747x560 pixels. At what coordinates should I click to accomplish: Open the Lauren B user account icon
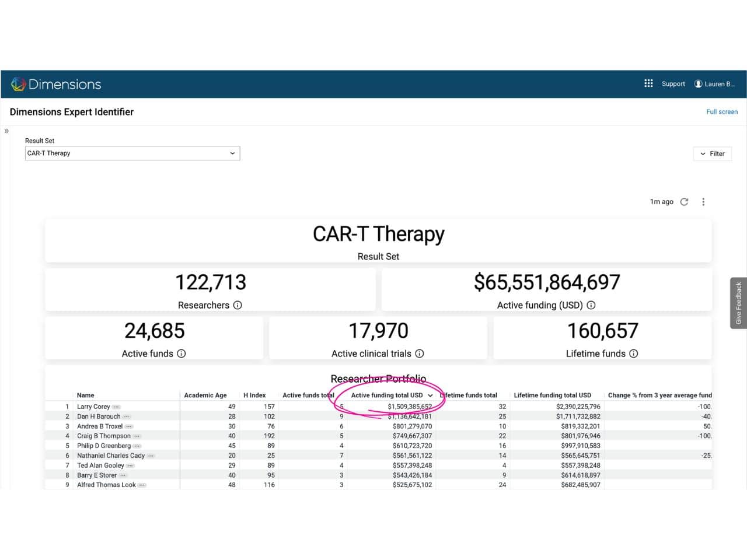coord(698,84)
